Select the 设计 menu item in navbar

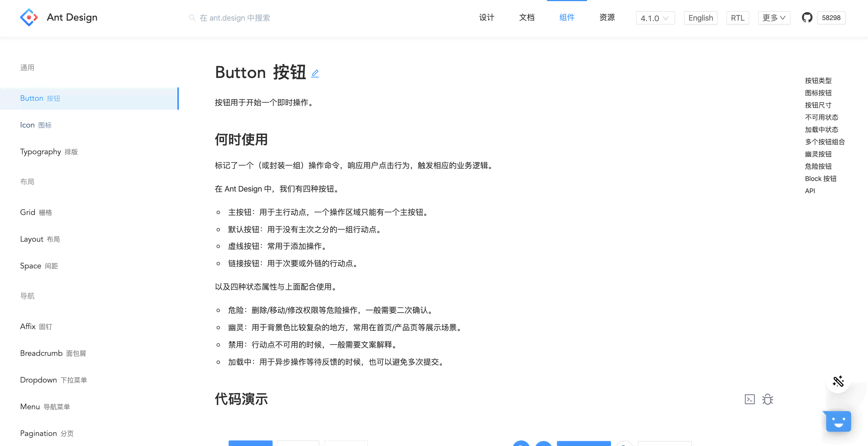coord(486,17)
